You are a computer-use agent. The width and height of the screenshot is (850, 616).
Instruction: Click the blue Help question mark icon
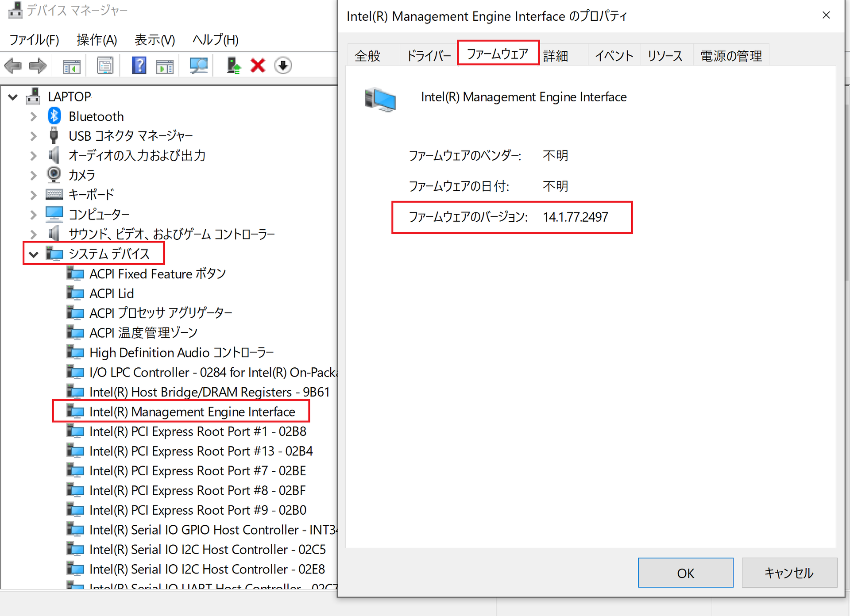(x=139, y=66)
